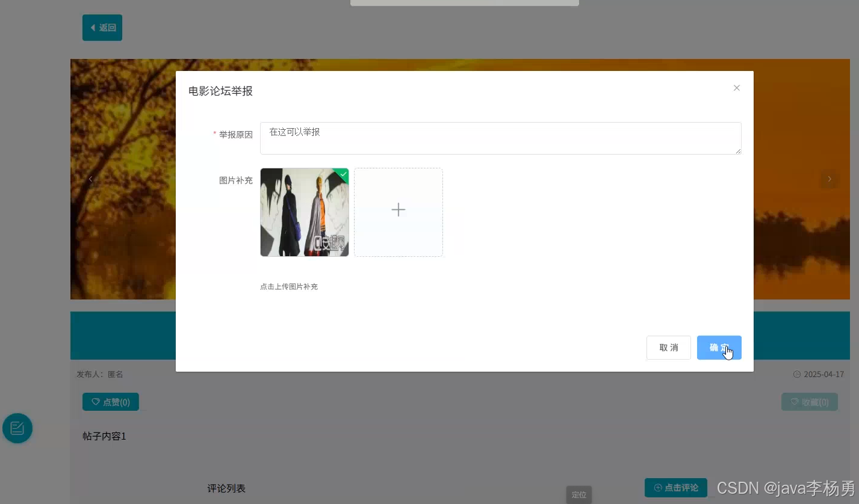Image resolution: width=859 pixels, height=504 pixels.
Task: Click the 举报原因 reason text field
Action: pyautogui.click(x=501, y=138)
